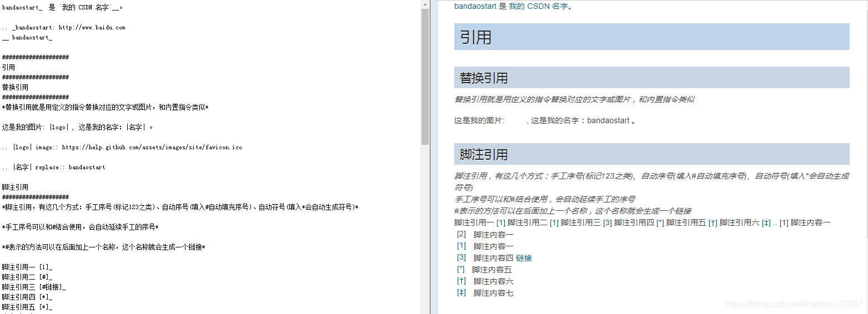Click preview text 这是我的图片:

pyautogui.click(x=479, y=120)
